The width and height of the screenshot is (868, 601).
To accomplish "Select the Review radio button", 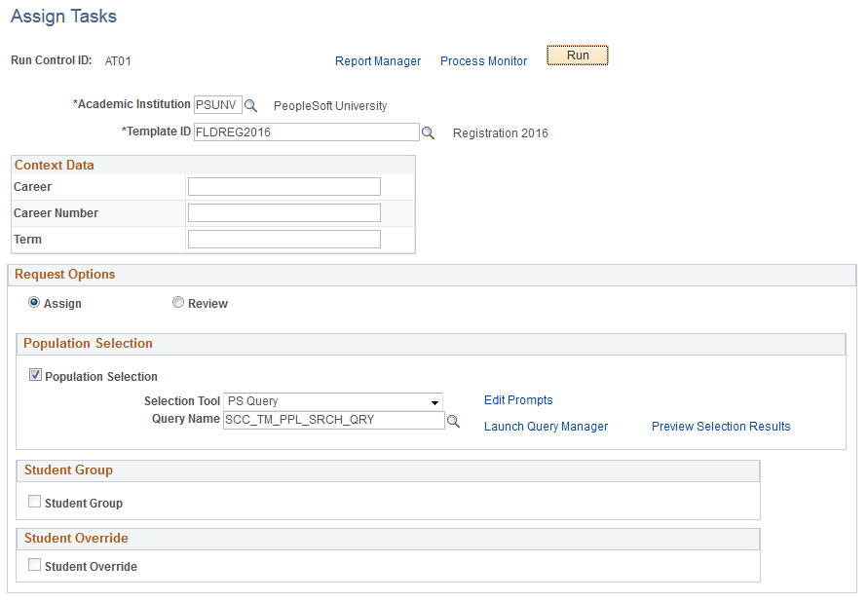I will tap(178, 302).
